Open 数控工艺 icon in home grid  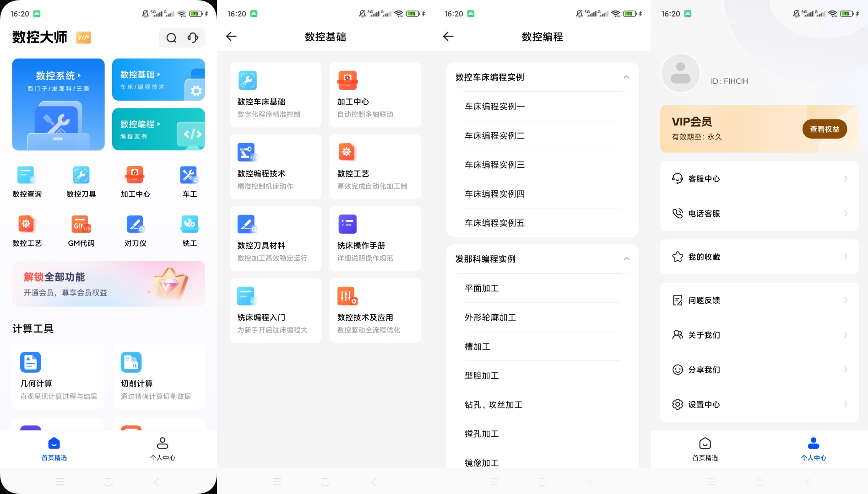27,231
